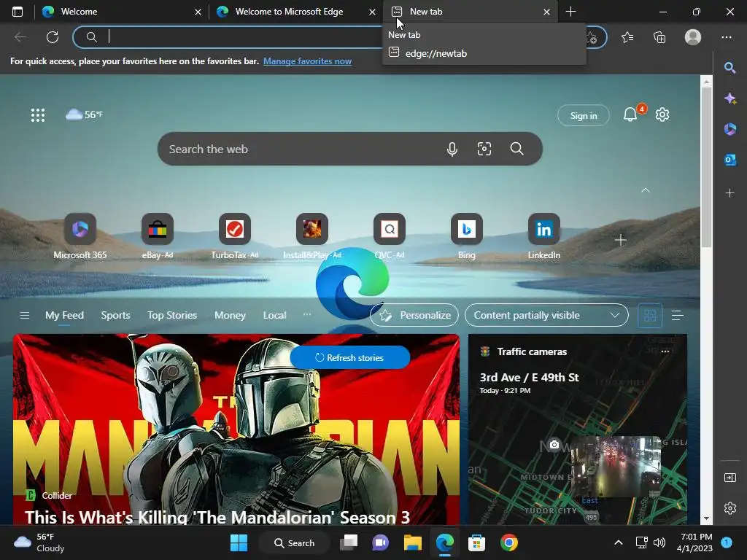Click the Sign in button
747x560 pixels.
click(x=584, y=116)
